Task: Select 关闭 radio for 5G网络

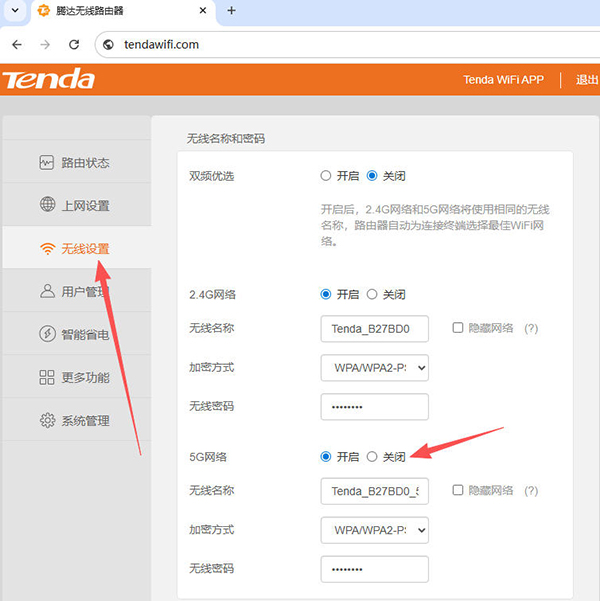Action: (372, 456)
